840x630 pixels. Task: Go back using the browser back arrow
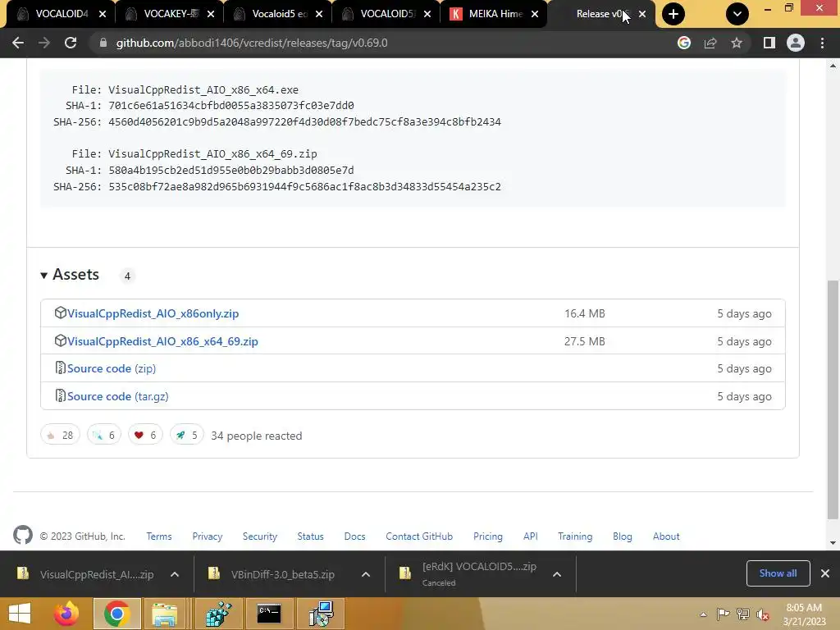click(x=18, y=43)
